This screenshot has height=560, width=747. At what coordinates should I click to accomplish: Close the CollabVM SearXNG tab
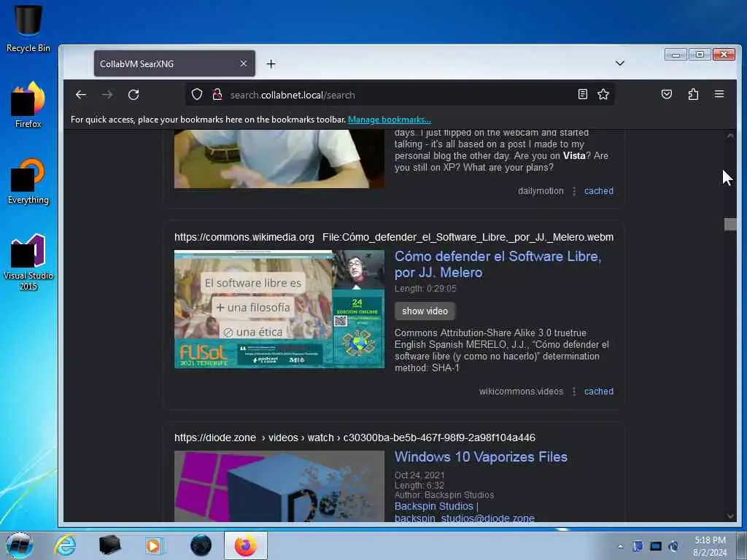(x=244, y=63)
